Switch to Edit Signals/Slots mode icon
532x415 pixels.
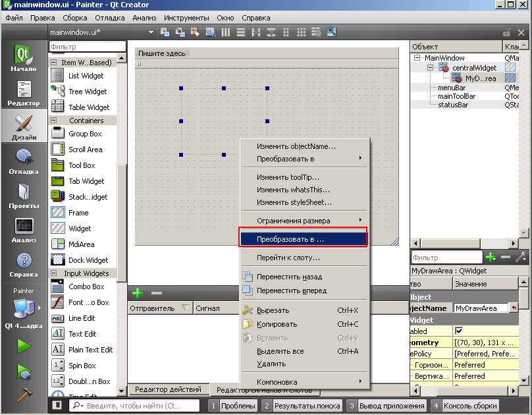180,32
